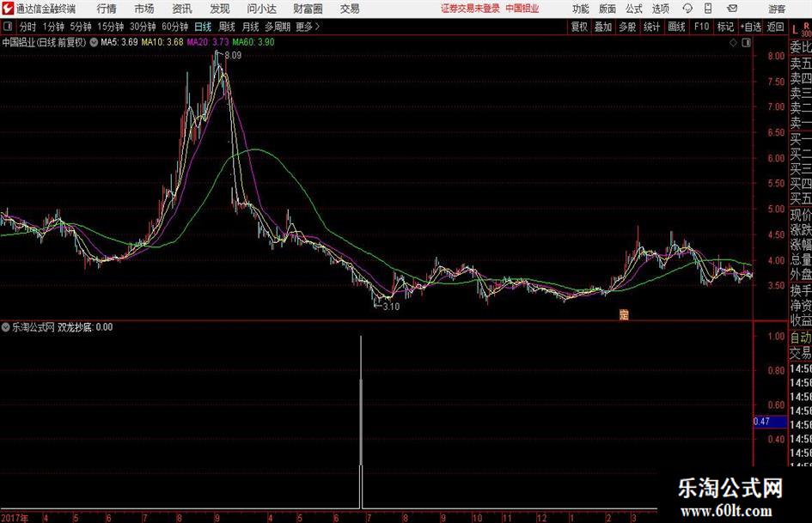The width and height of the screenshot is (812, 523).
Task: Expand 乐淘公式网 sub-indicator dropdown arrow
Action: click(6, 327)
